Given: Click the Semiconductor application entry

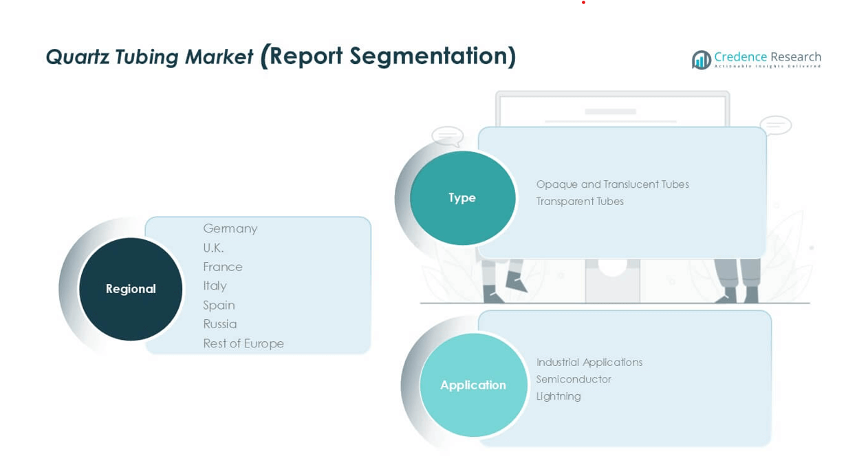Looking at the screenshot, I should click(x=574, y=379).
